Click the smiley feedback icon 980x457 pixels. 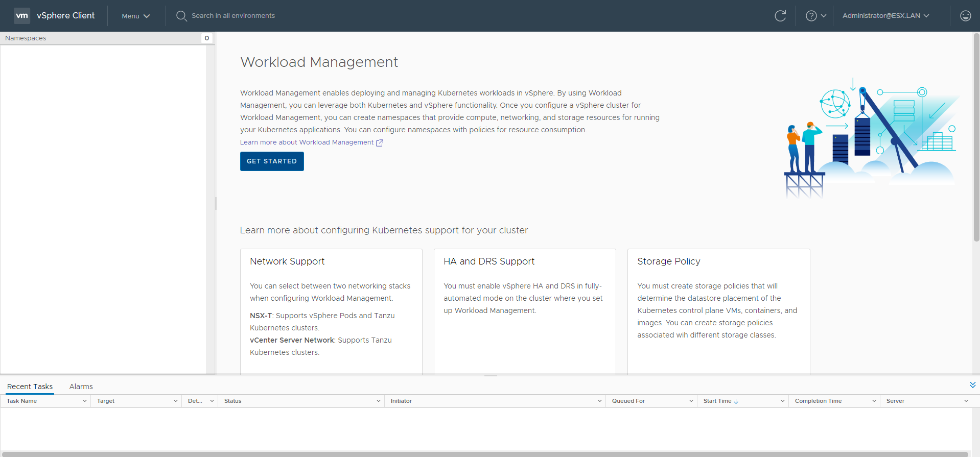965,16
